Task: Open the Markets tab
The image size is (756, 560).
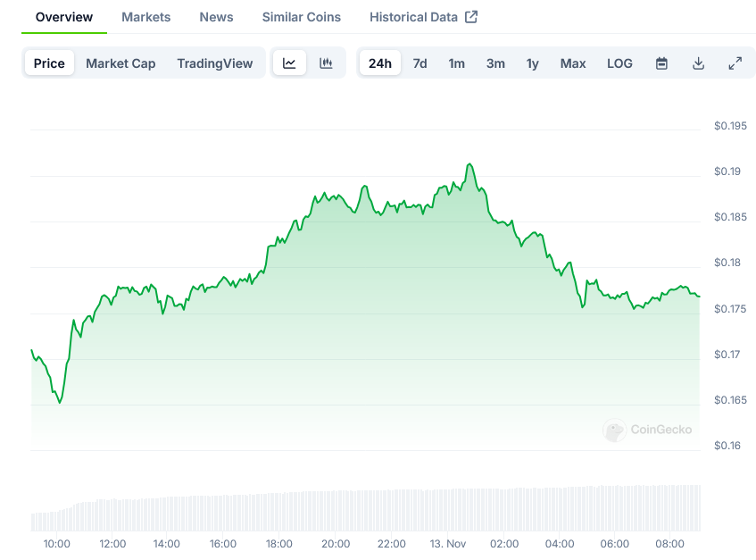Action: click(x=145, y=17)
